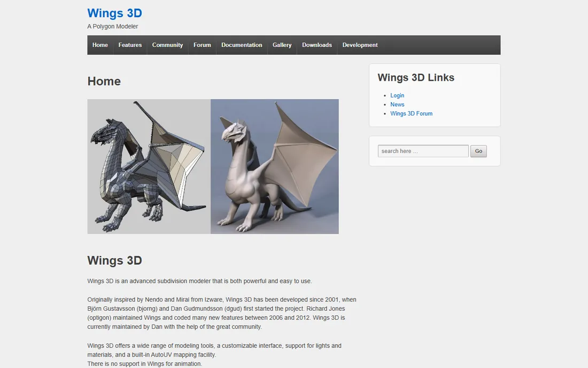Image resolution: width=588 pixels, height=368 pixels.
Task: Open the Wings 3D site title link
Action: [114, 13]
